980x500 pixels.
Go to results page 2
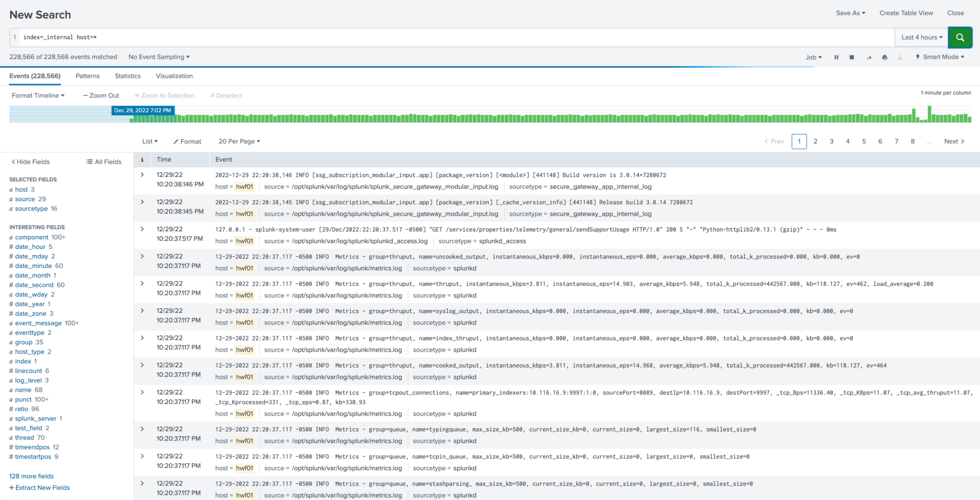(x=815, y=141)
